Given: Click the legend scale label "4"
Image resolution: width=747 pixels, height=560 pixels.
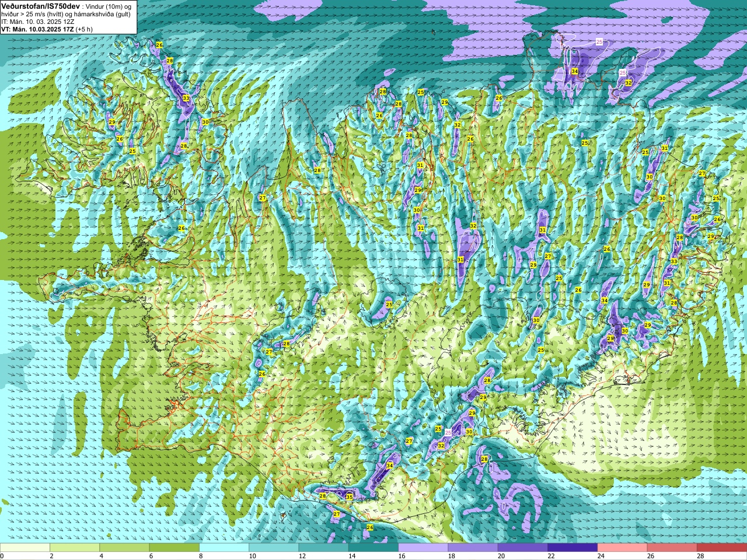Looking at the screenshot, I should [x=101, y=556].
